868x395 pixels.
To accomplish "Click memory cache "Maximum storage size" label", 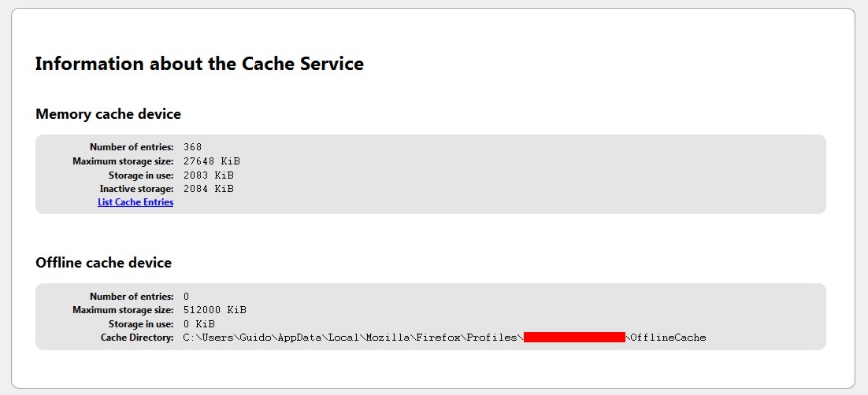I will (x=123, y=161).
